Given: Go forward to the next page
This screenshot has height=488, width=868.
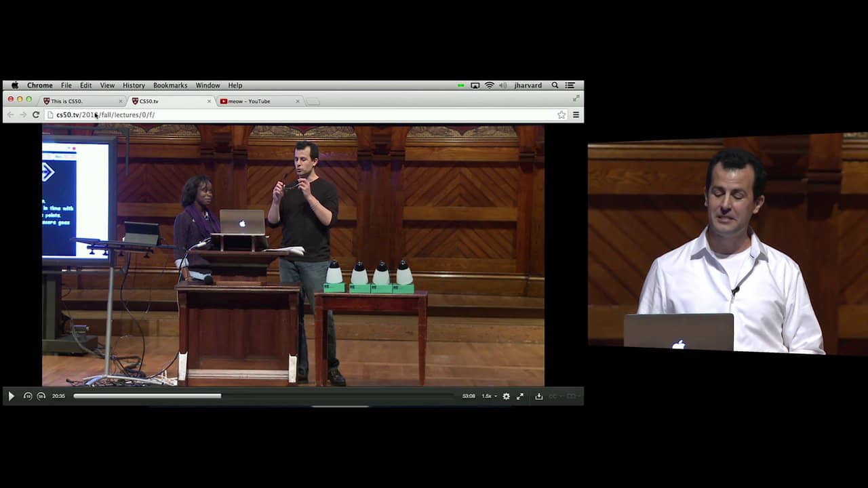Looking at the screenshot, I should tap(23, 115).
